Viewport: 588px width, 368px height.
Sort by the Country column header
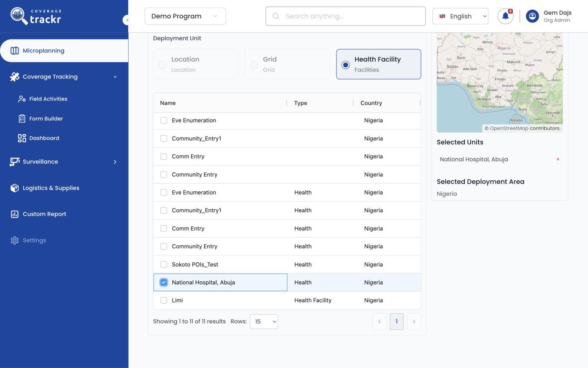point(371,103)
